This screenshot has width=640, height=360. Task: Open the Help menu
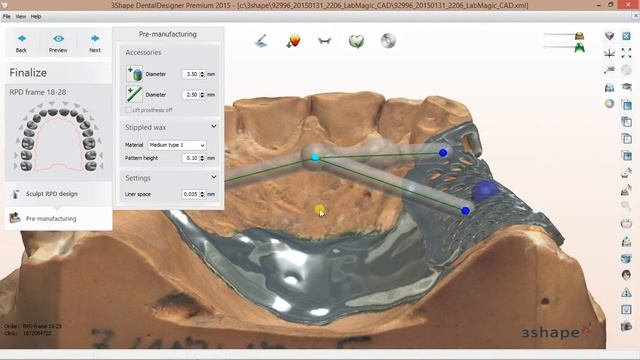[x=36, y=16]
